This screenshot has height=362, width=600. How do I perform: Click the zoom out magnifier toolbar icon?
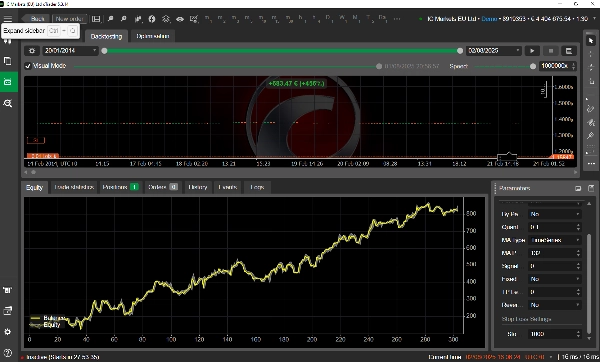pyautogui.click(x=124, y=19)
